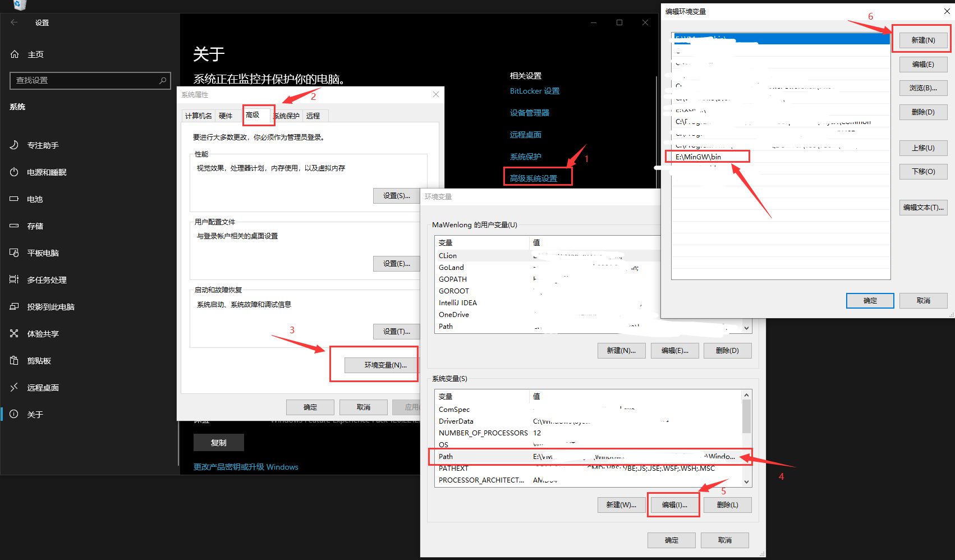The image size is (955, 560).
Task: Click the Home icon in Settings sidebar
Action: (x=15, y=54)
